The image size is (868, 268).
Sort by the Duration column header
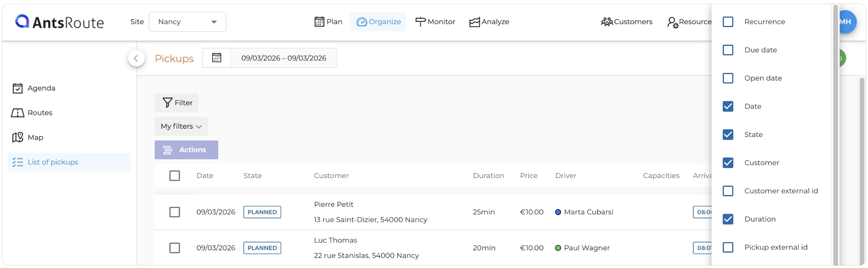coord(488,176)
